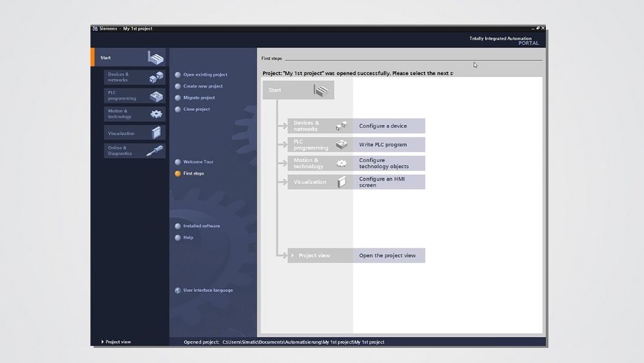Click the PLC programming chip icon in sidebar

(156, 96)
